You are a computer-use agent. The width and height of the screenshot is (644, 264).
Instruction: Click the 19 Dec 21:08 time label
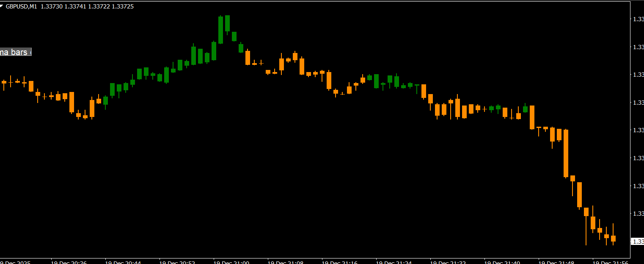[286, 262]
